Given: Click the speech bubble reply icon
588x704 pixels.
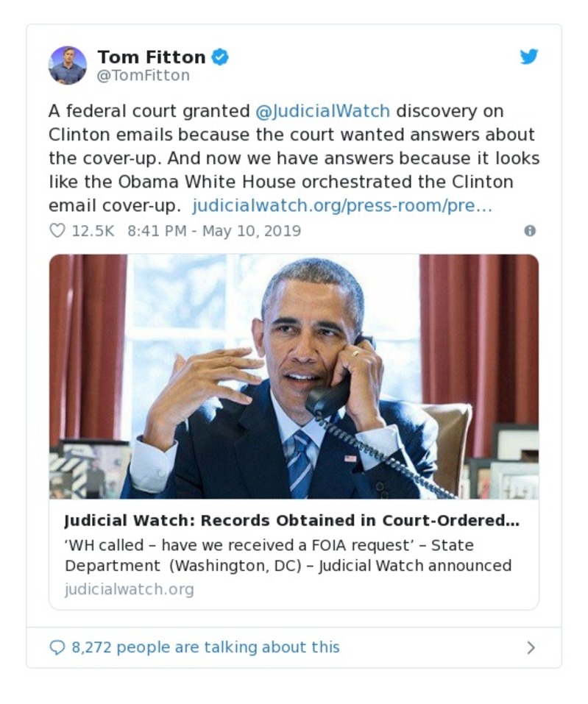Looking at the screenshot, I should coord(57,647).
